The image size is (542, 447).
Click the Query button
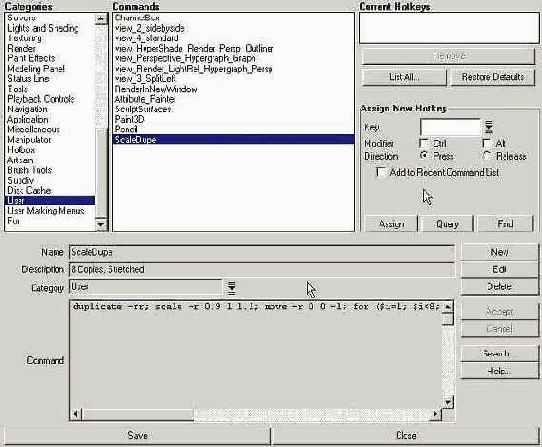point(447,224)
